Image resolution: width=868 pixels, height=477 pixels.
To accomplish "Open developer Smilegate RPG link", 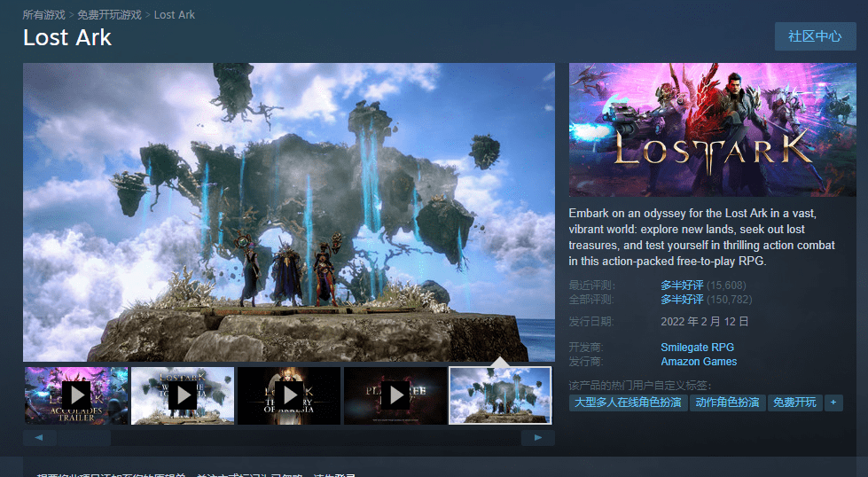I will 698,348.
